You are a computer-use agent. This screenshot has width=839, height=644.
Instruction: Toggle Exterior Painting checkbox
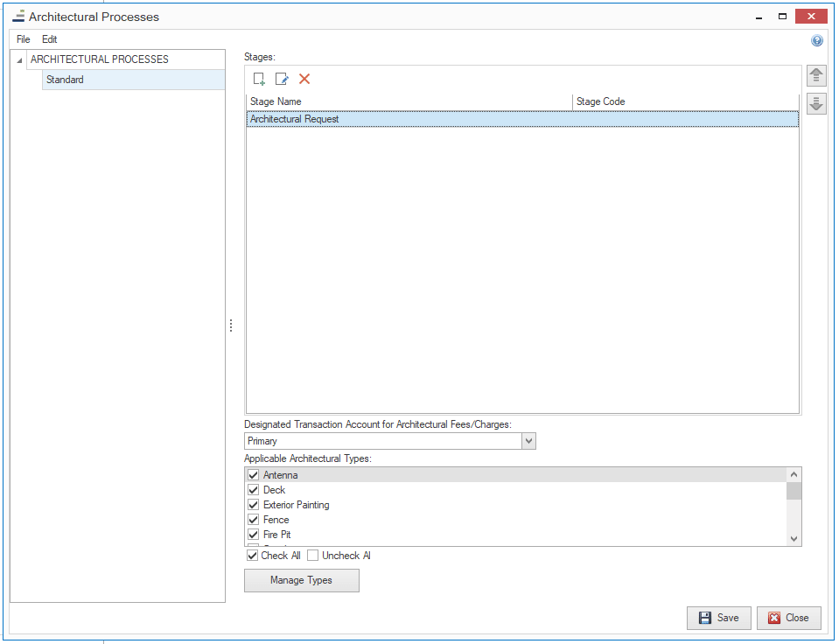pyautogui.click(x=253, y=505)
